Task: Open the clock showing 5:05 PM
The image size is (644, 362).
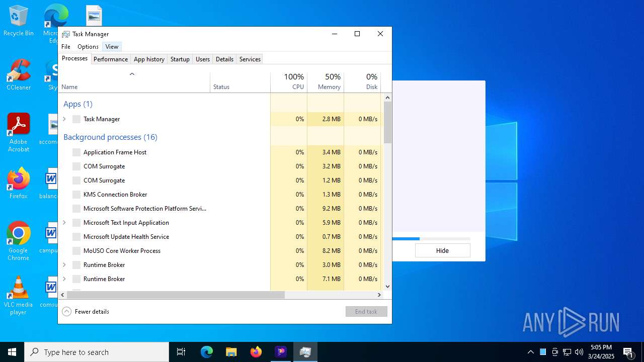Action: pos(602,352)
